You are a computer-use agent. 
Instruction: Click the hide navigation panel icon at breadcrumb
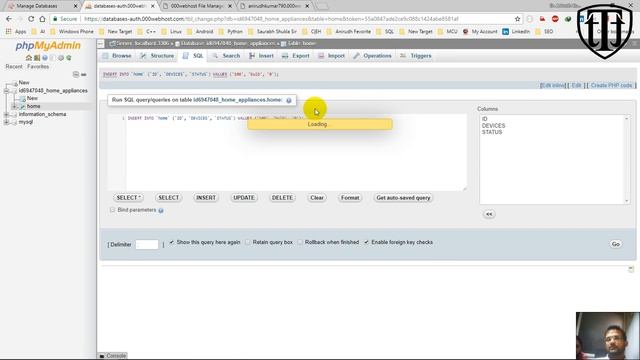(x=101, y=43)
